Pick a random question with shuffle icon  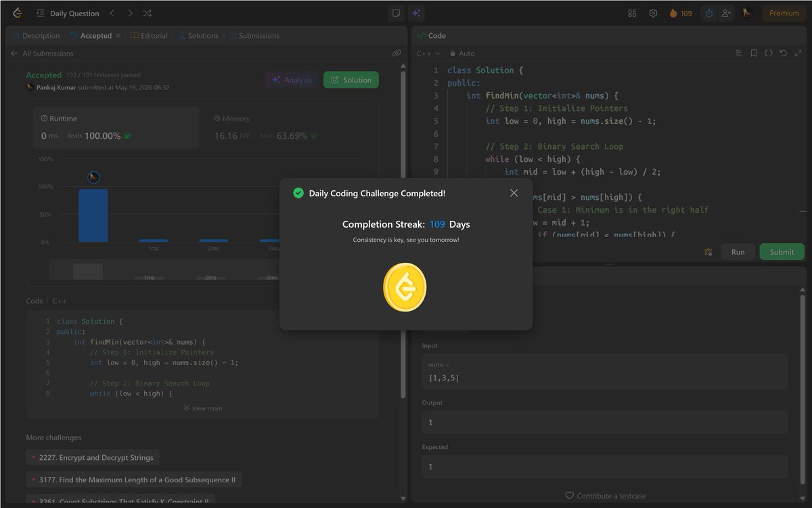(x=148, y=13)
